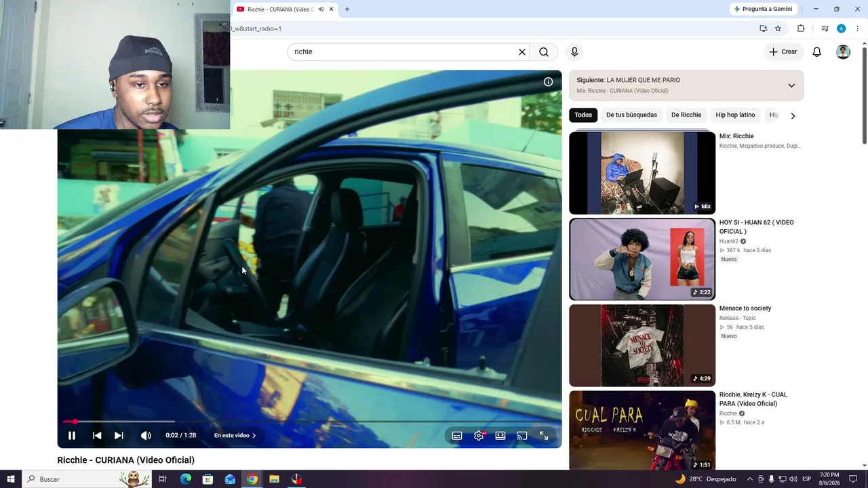Open Task View on the taskbar
Screen dimensions: 868x488
point(163,479)
